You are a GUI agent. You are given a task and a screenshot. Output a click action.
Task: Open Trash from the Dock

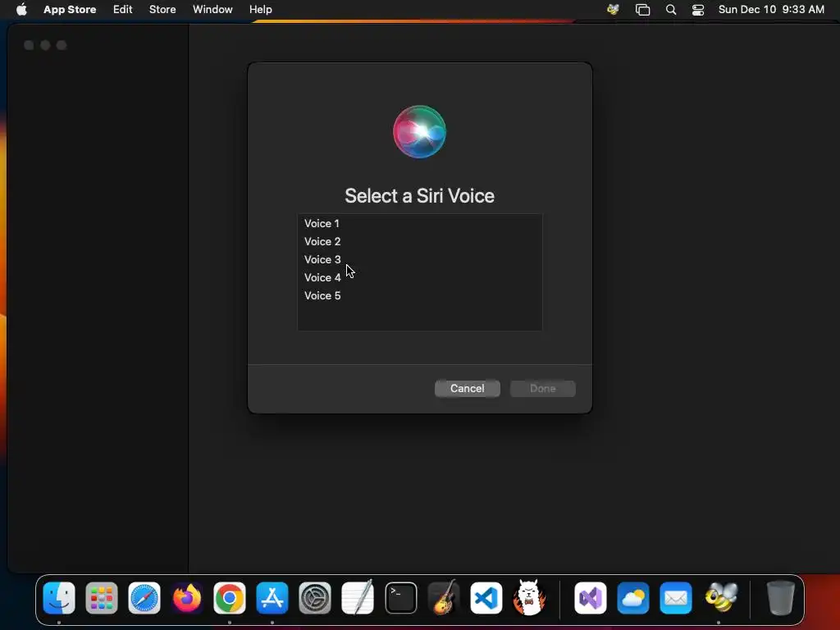click(781, 598)
